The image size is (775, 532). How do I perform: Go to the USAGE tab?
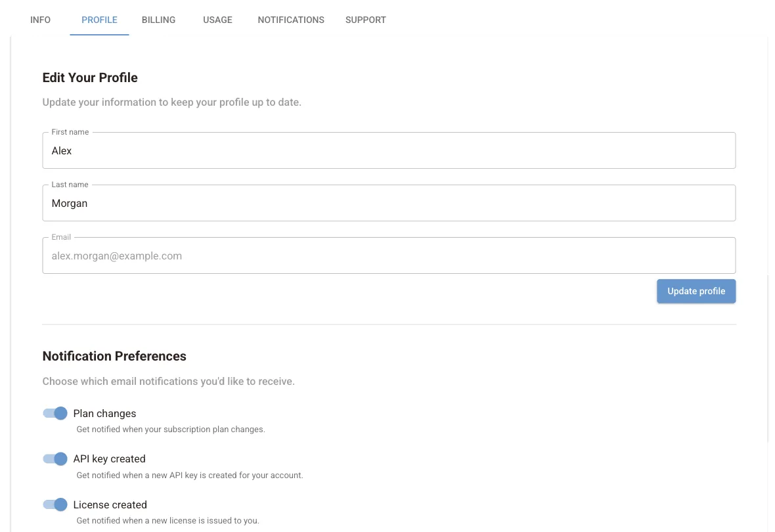coord(217,20)
